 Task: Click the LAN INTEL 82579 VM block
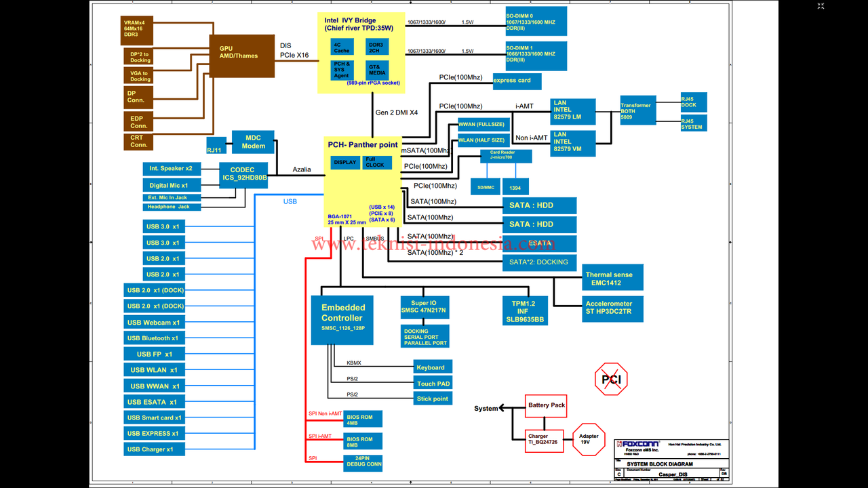(573, 144)
